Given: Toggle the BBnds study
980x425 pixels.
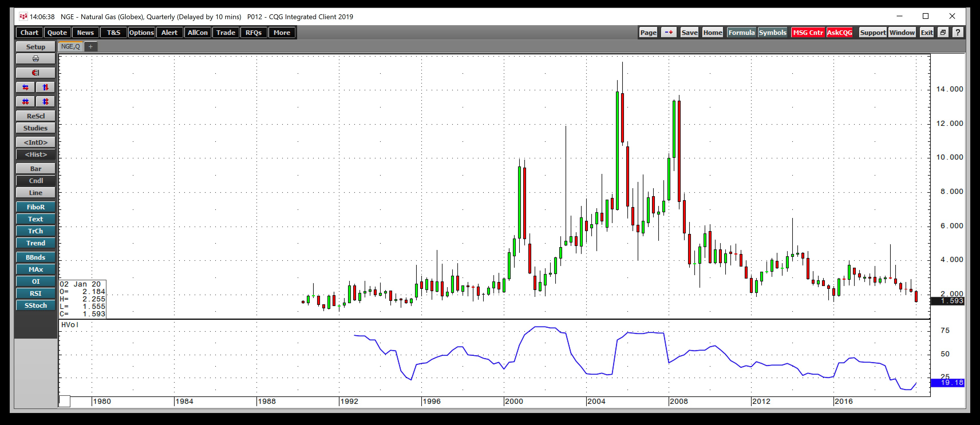Looking at the screenshot, I should [35, 257].
